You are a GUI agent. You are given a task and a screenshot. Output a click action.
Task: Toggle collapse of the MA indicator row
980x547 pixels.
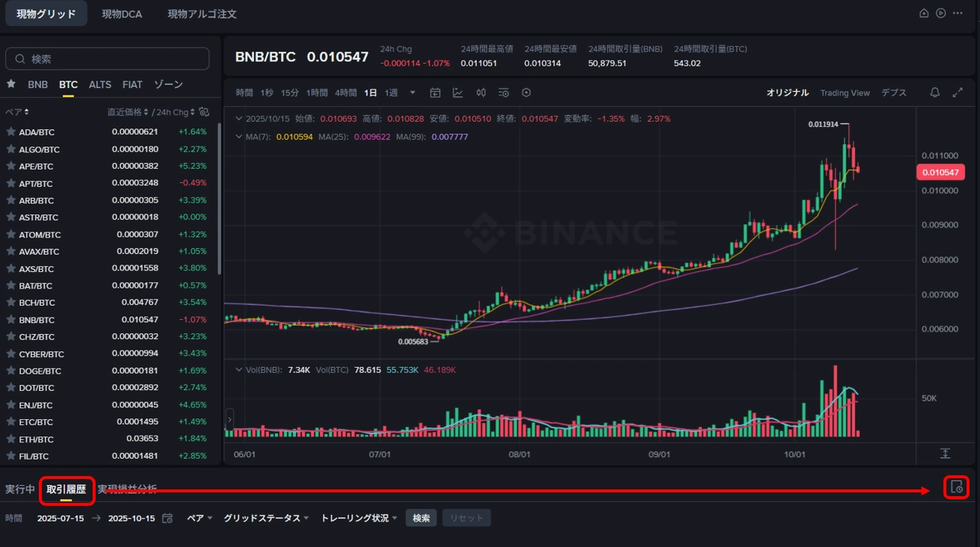point(241,136)
